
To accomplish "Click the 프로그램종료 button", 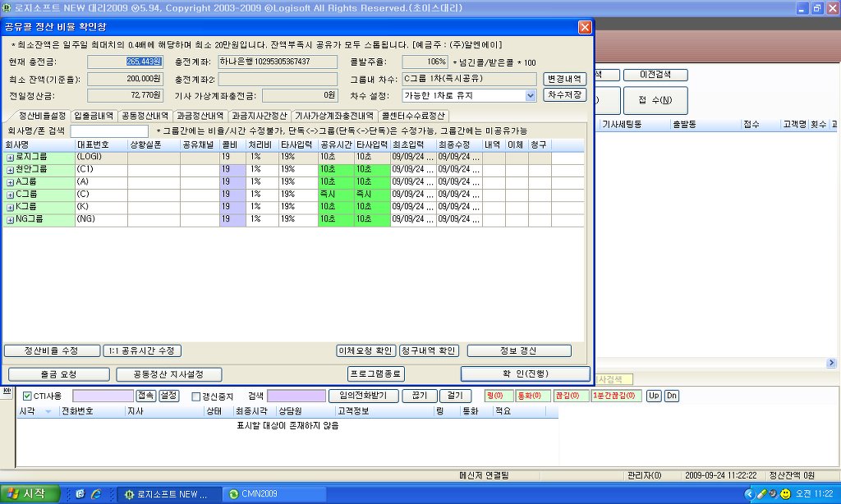I will pyautogui.click(x=376, y=373).
